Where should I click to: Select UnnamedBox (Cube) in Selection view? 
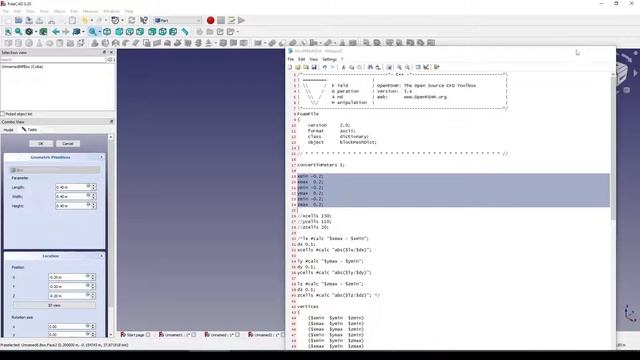tap(22, 67)
